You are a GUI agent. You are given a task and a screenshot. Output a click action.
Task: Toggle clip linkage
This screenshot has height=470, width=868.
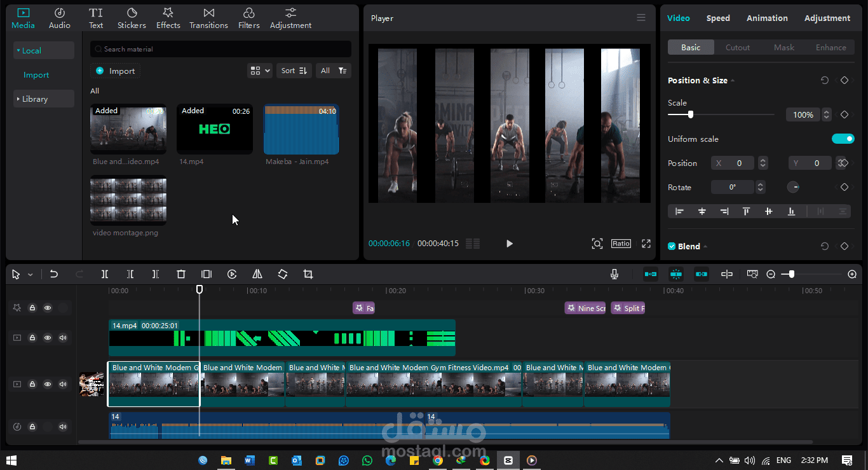[702, 274]
